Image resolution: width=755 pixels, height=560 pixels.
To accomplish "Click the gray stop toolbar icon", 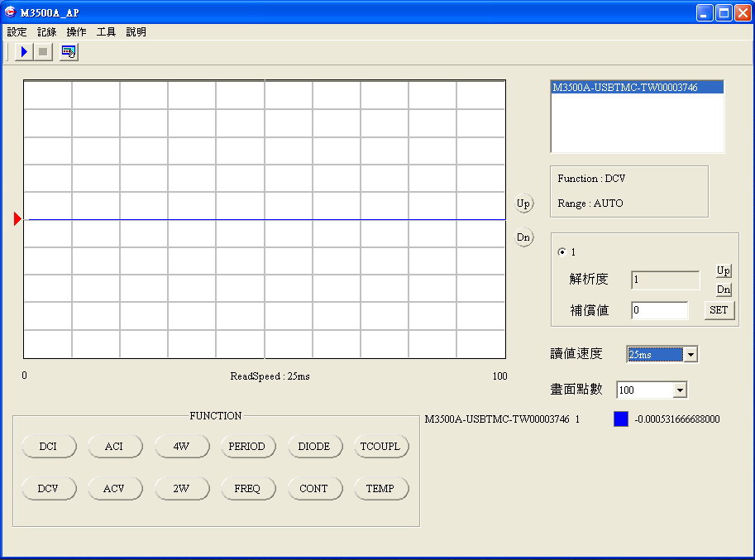I will [43, 51].
